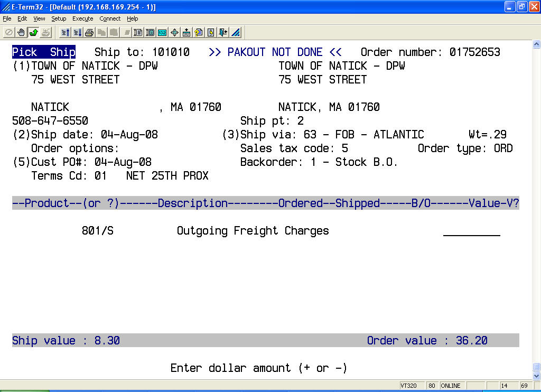
Task: Click Backorder: 1 - Stock B.O. text
Action: 319,162
